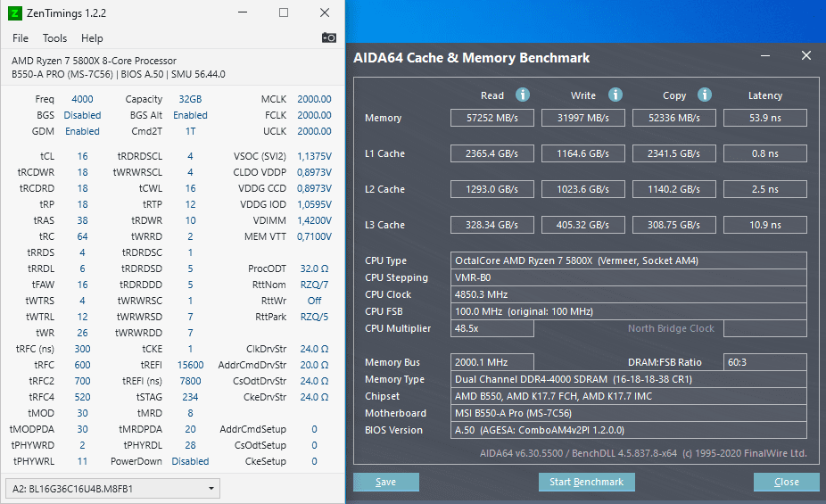Click the ProcODT value 32.0 Ω
This screenshot has width=826, height=504.
point(314,269)
